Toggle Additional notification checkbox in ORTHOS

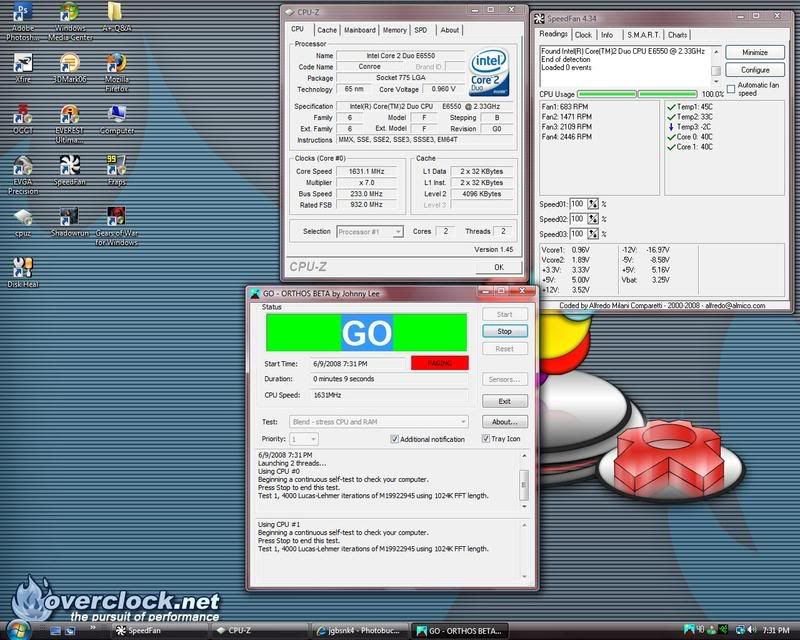coord(394,439)
